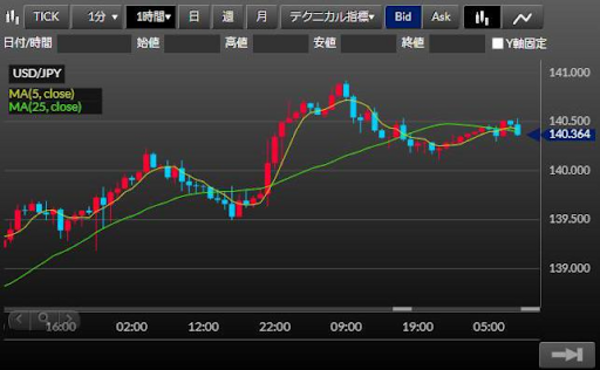Switch chart to daily 日 timeframe
This screenshot has width=600, height=370.
point(194,17)
